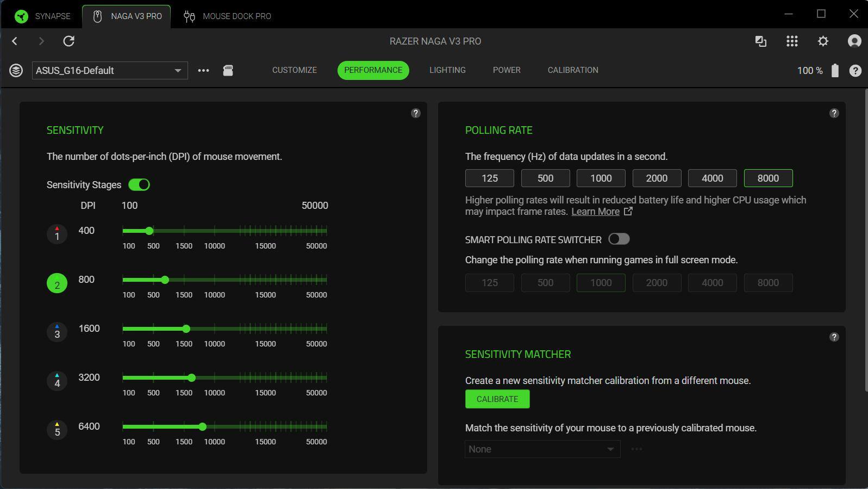Open the window switcher icon in header
Screen dimensions: 868x489
tap(761, 41)
